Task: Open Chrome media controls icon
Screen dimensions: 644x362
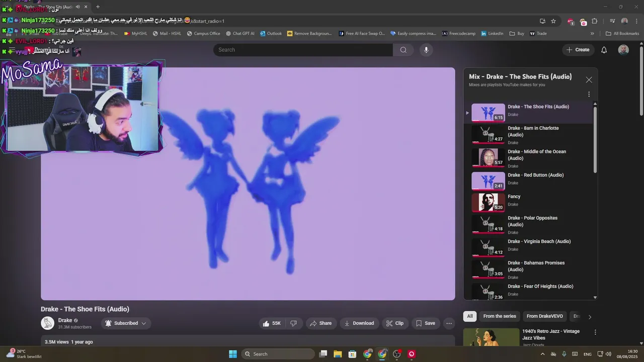Action: [612, 21]
